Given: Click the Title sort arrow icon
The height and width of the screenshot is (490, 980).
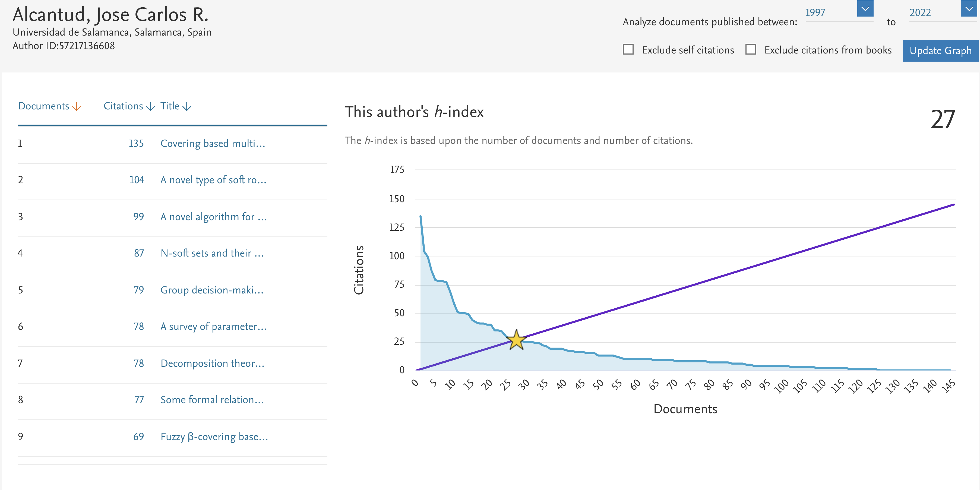Looking at the screenshot, I should (x=187, y=107).
